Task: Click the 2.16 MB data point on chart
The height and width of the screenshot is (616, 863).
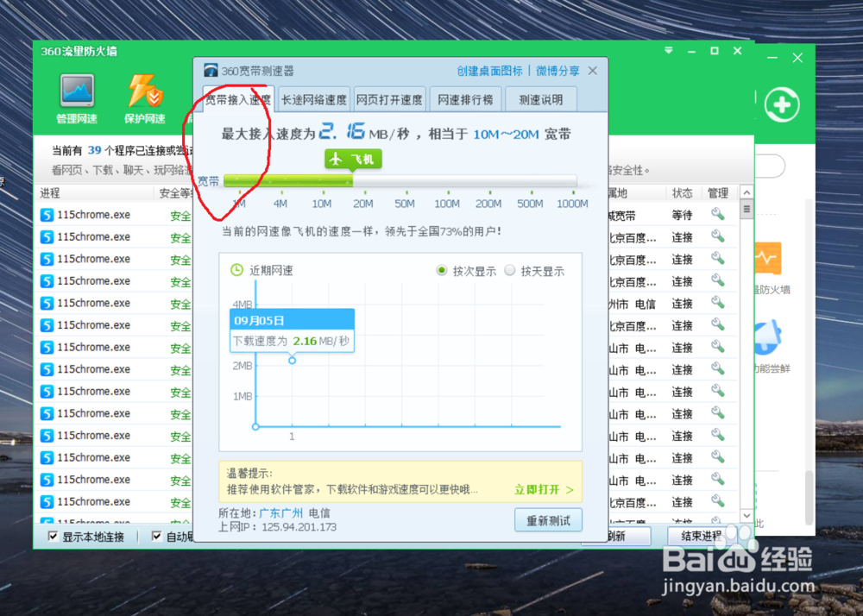Action: [x=293, y=361]
